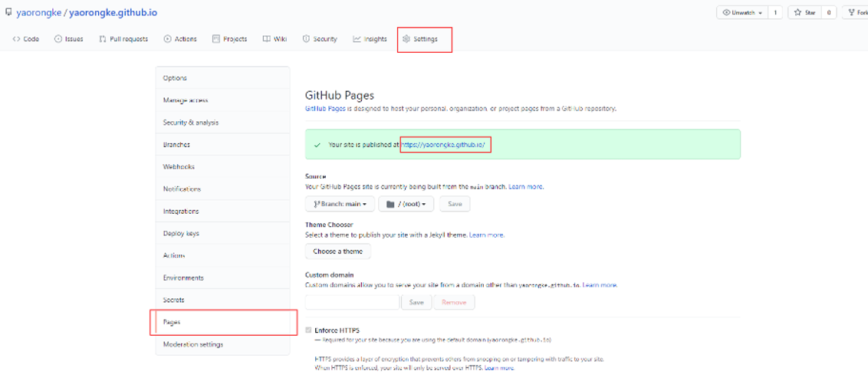Image resolution: width=868 pixels, height=381 pixels.
Task: Open Webhooks settings
Action: tap(222, 166)
